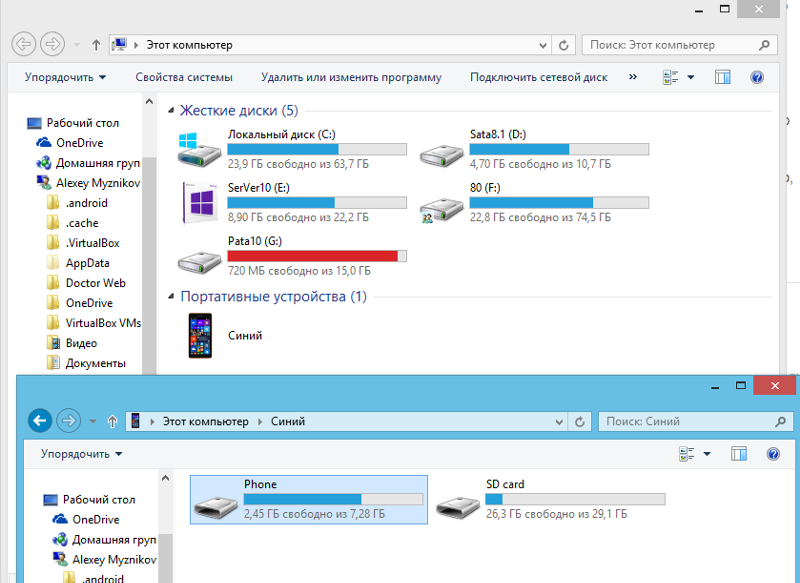Select VirtualBox VMs folder in tree
Screen dimensions: 800x583
93,323
